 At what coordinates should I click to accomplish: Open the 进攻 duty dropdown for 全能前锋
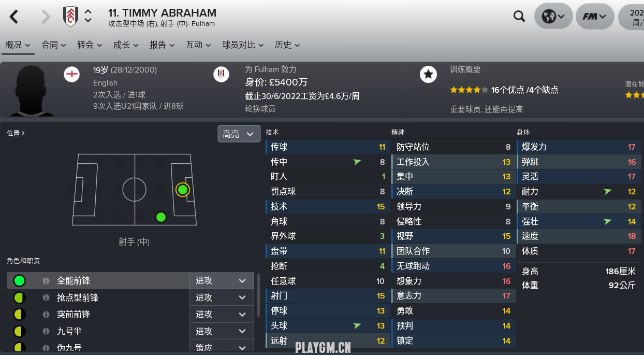pos(221,280)
